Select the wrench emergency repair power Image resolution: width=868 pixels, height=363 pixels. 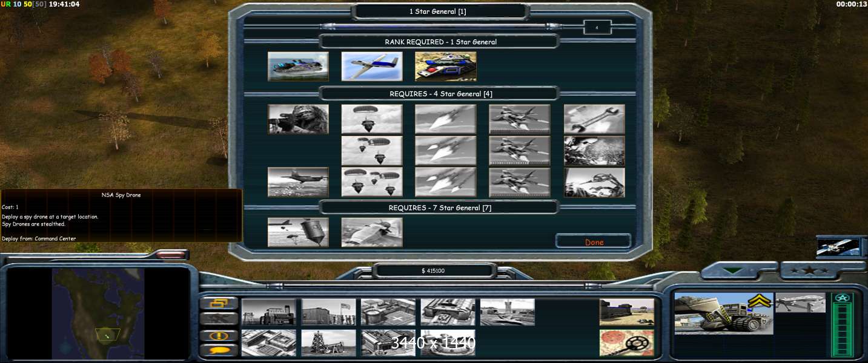coord(594,119)
